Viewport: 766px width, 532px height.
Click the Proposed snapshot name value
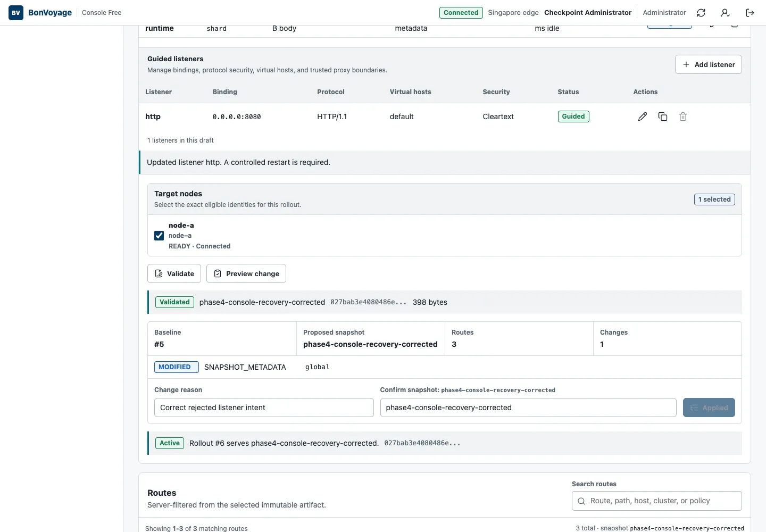pyautogui.click(x=370, y=344)
